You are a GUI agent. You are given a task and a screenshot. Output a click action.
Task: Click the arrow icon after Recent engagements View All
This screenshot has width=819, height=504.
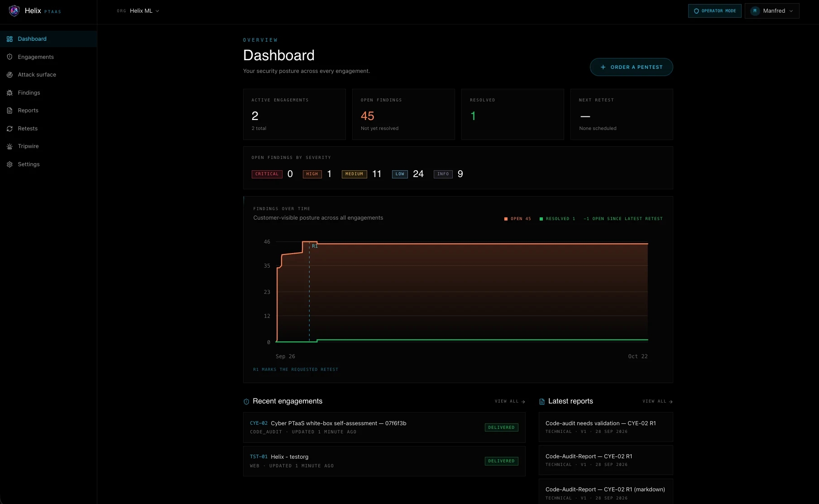click(523, 402)
